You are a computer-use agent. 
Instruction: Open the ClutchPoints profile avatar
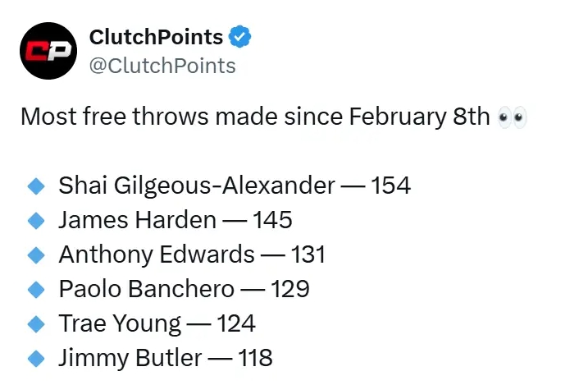tap(49, 52)
